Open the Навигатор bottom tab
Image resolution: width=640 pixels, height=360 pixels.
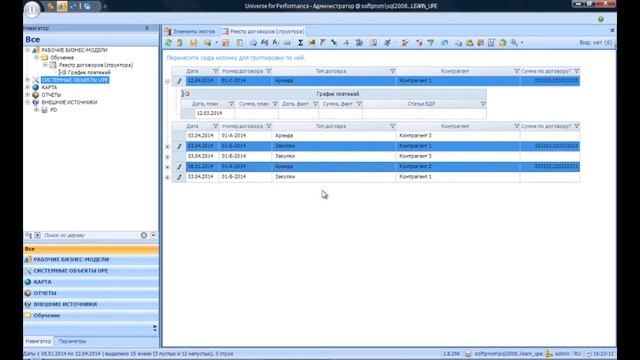pos(38,341)
